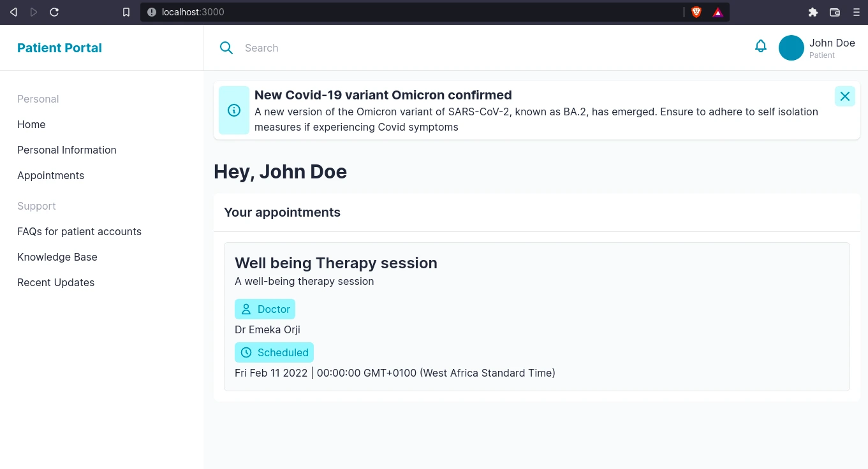The height and width of the screenshot is (469, 868).
Task: Open the Knowledge Base link
Action: coord(57,257)
